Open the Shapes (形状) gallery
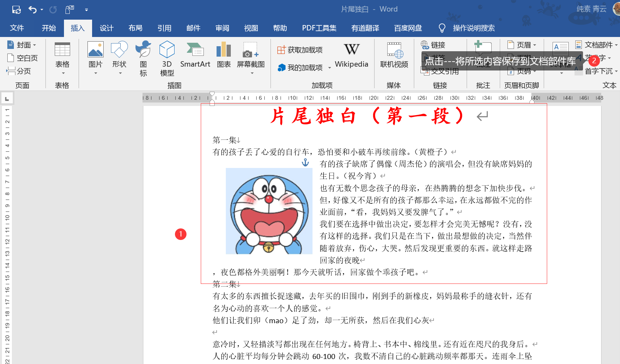The height and width of the screenshot is (364, 620). [119, 58]
